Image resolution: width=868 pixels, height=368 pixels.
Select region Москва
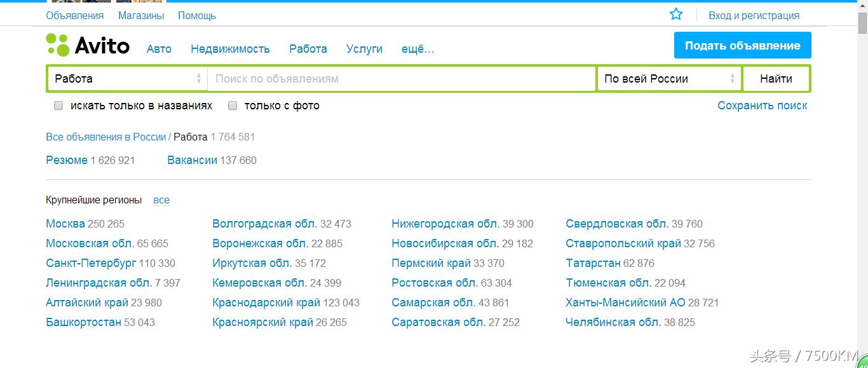[x=65, y=224]
